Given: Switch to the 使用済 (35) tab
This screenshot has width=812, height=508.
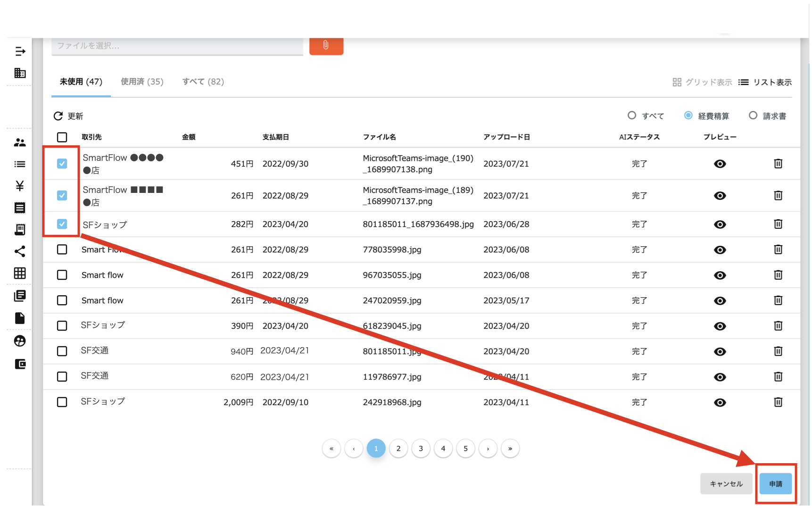Looking at the screenshot, I should [142, 82].
